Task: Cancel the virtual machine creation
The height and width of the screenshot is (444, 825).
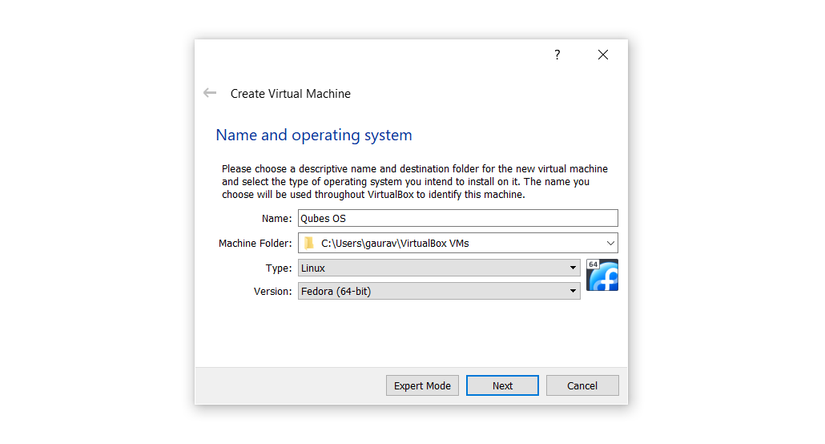Action: pos(582,386)
